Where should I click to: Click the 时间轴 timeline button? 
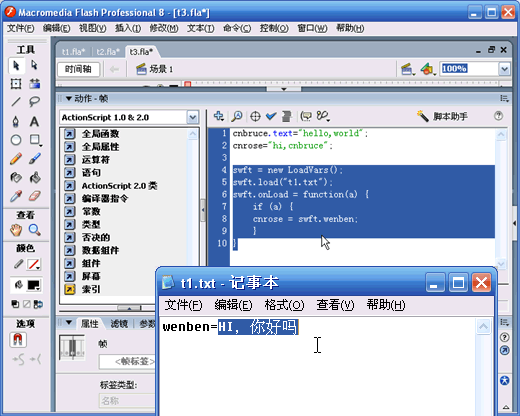pos(78,69)
